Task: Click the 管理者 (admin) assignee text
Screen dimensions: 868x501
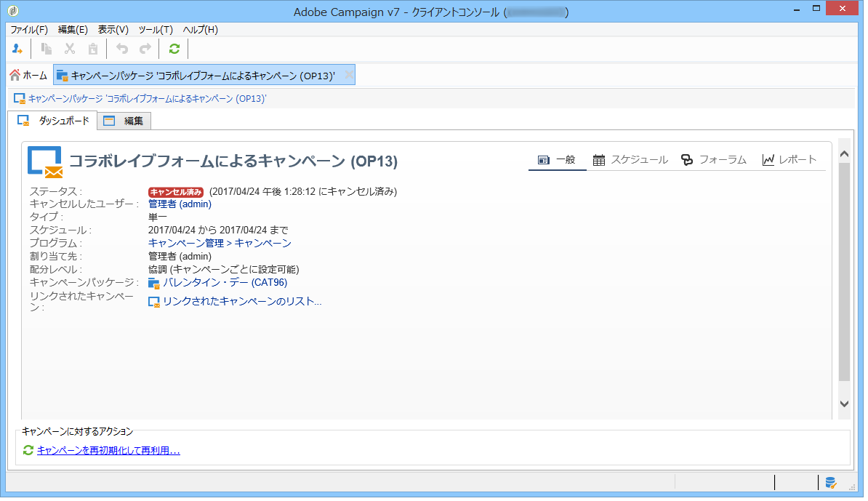Action: point(180,257)
